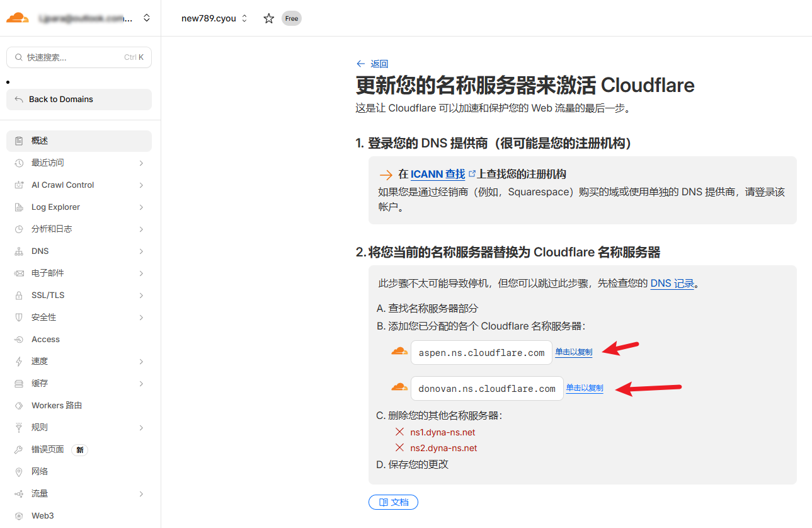The image size is (812, 528).
Task: Open the DNS 记录 link
Action: (672, 284)
